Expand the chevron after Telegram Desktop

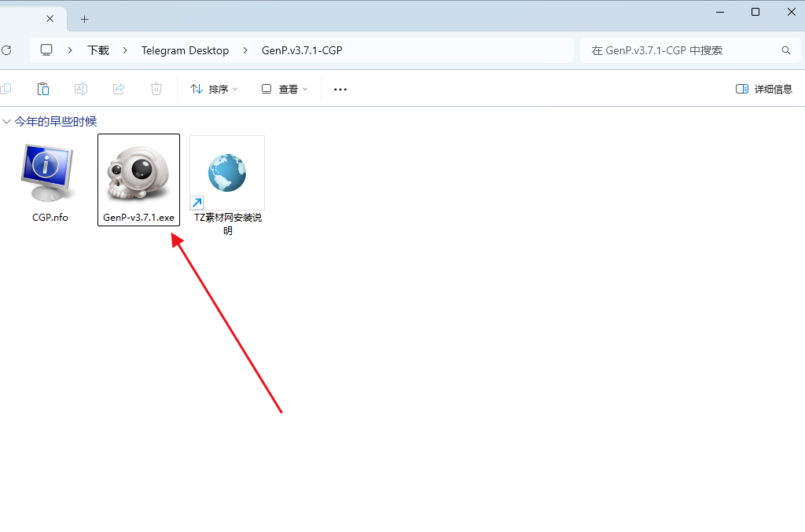245,50
